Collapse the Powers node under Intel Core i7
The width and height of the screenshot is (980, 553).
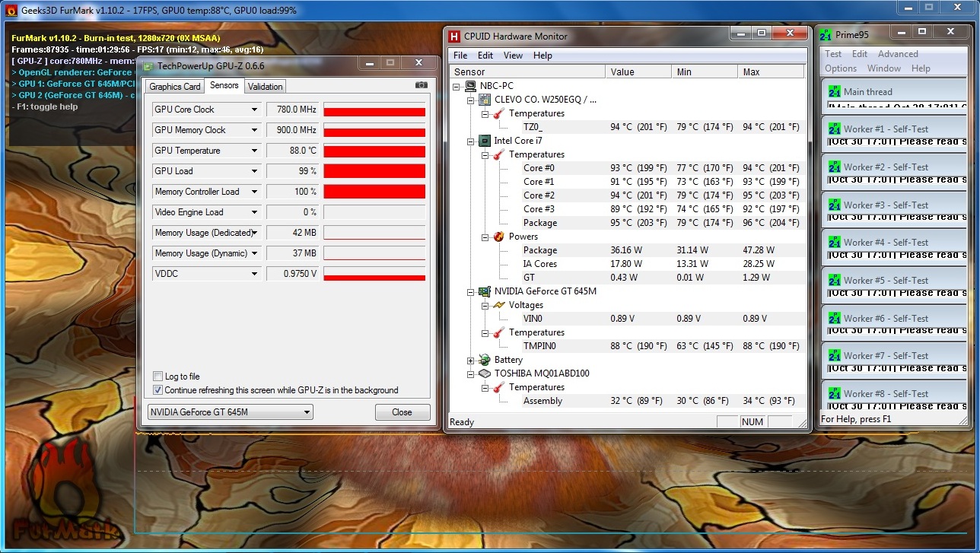click(485, 237)
